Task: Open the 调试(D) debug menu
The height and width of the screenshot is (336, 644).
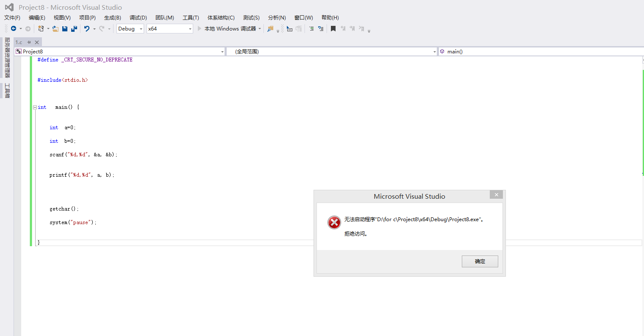Action: pyautogui.click(x=138, y=18)
